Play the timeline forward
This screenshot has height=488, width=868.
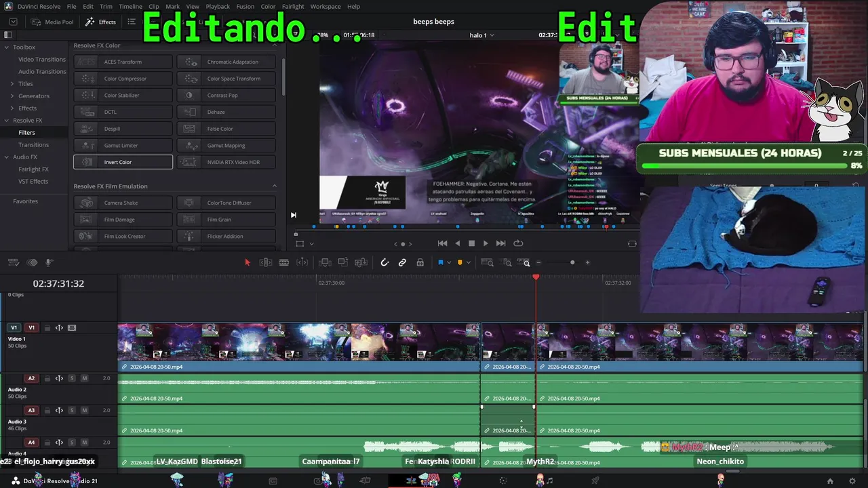click(486, 243)
